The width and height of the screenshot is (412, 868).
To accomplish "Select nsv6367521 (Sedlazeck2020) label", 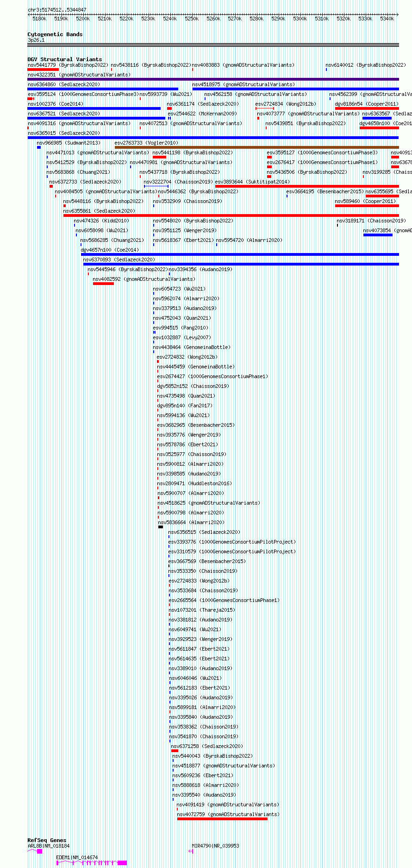I will click(x=64, y=114).
